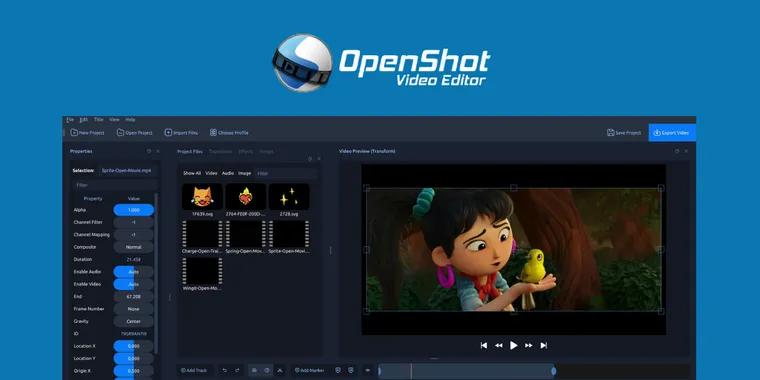760x380 pixels.
Task: Open Channel Filter value field
Action: (x=134, y=222)
